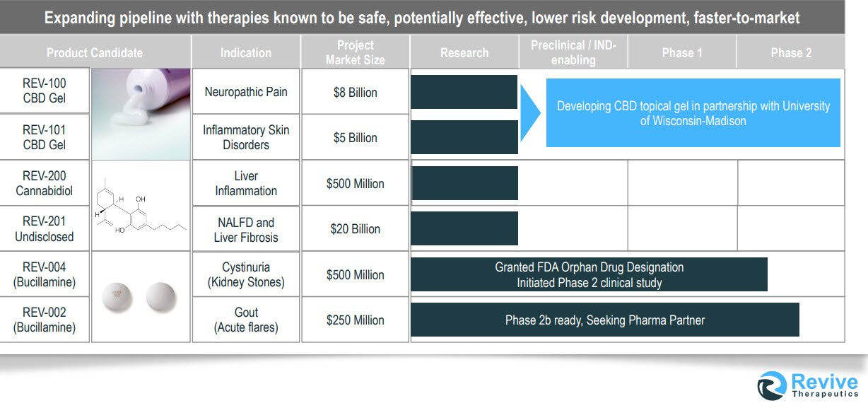868x408 pixels.
Task: Select the Neuropathic Pain indication cell
Action: point(246,92)
